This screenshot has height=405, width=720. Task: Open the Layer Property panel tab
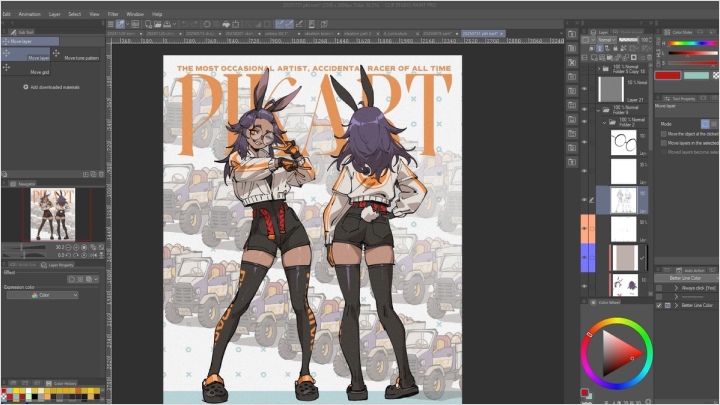click(x=57, y=265)
